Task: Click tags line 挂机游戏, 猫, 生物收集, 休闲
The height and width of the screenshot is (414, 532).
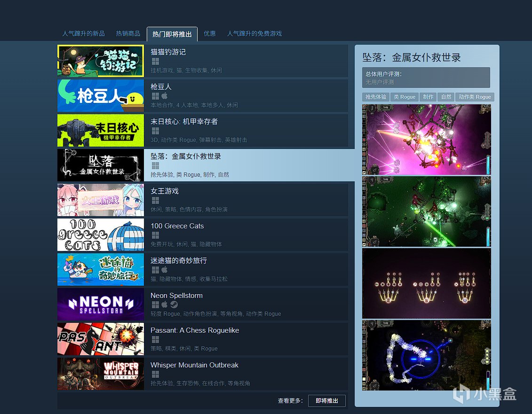Action: [186, 70]
